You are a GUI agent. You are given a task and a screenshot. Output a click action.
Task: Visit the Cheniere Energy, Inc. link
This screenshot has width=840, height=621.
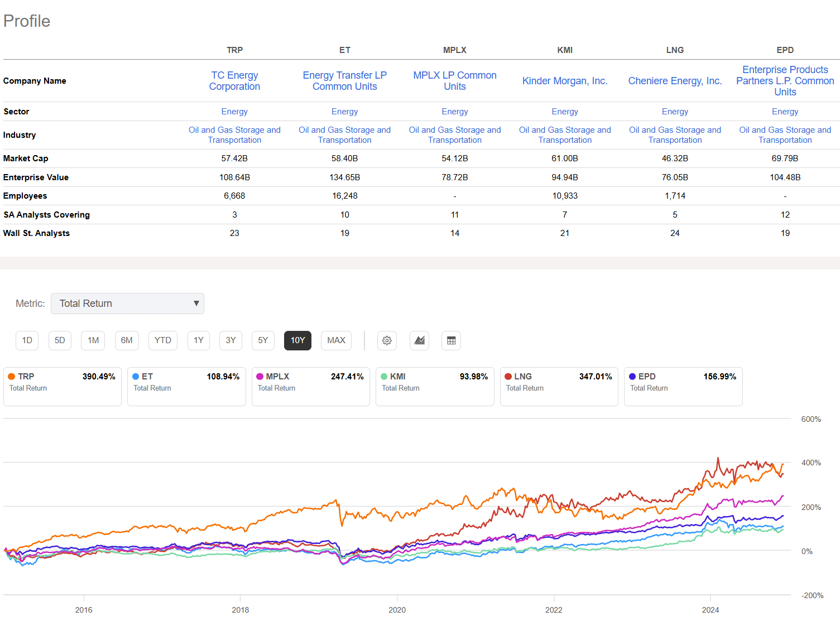[x=675, y=81]
